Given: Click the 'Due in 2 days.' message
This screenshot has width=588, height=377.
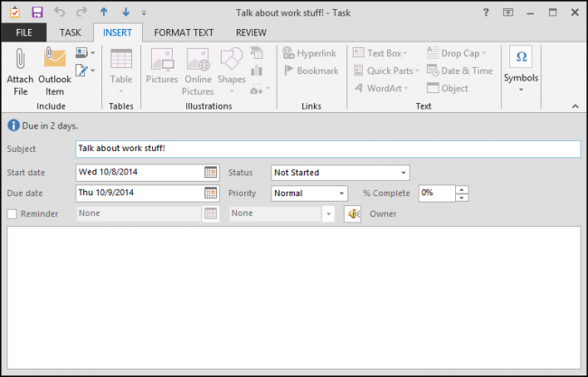Looking at the screenshot, I should pos(50,126).
